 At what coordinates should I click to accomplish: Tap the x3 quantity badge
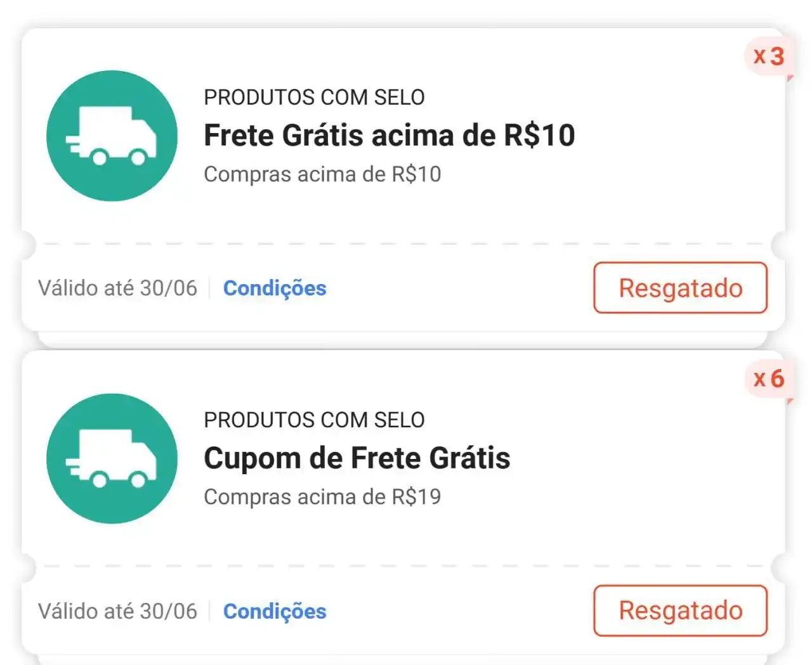768,57
